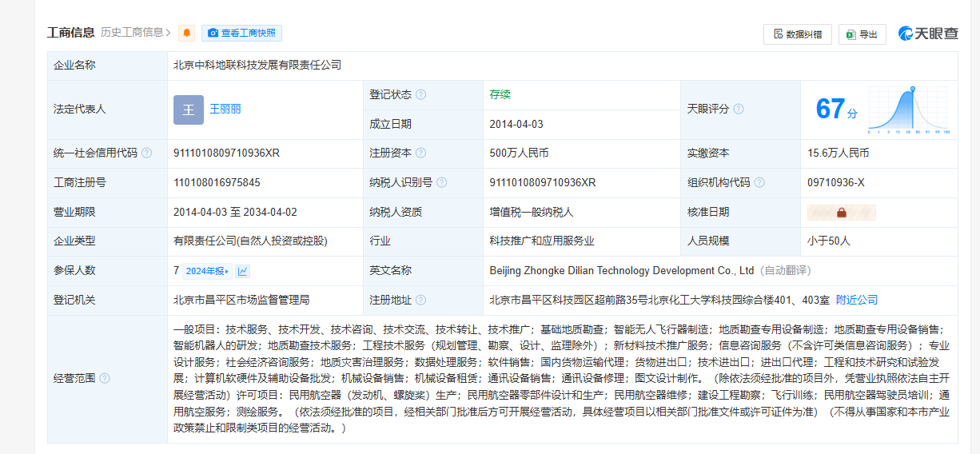Select the 工商信息 section heading

tap(70, 33)
